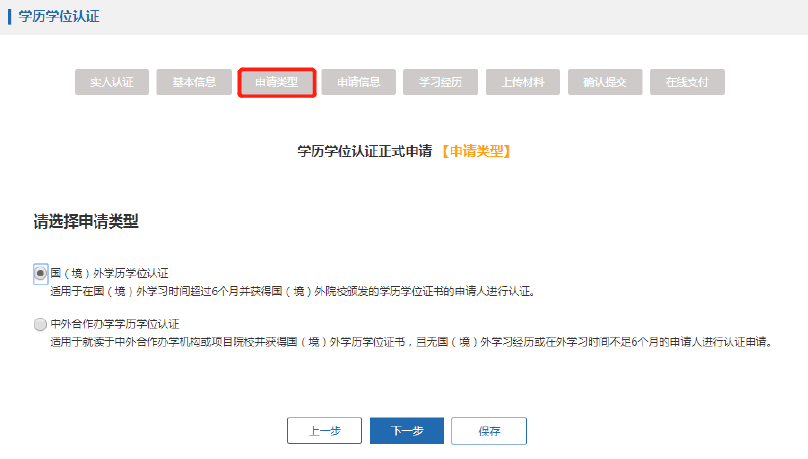Screen dimensions: 808x459
Task: Switch to the 申请信息 step tab
Action: coord(358,82)
